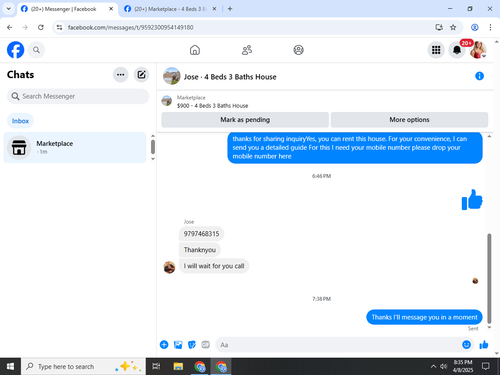Reload the current page
Image resolution: width=500 pixels, height=375 pixels.
tap(41, 27)
